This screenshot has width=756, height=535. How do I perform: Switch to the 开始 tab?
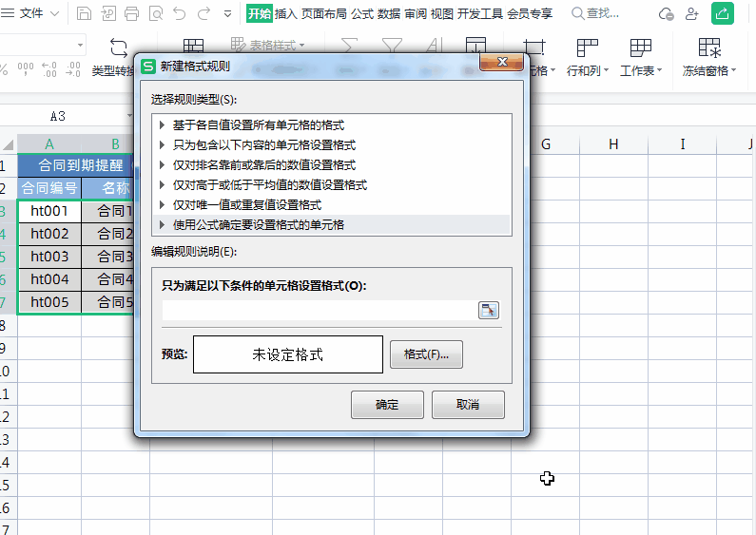pyautogui.click(x=260, y=13)
